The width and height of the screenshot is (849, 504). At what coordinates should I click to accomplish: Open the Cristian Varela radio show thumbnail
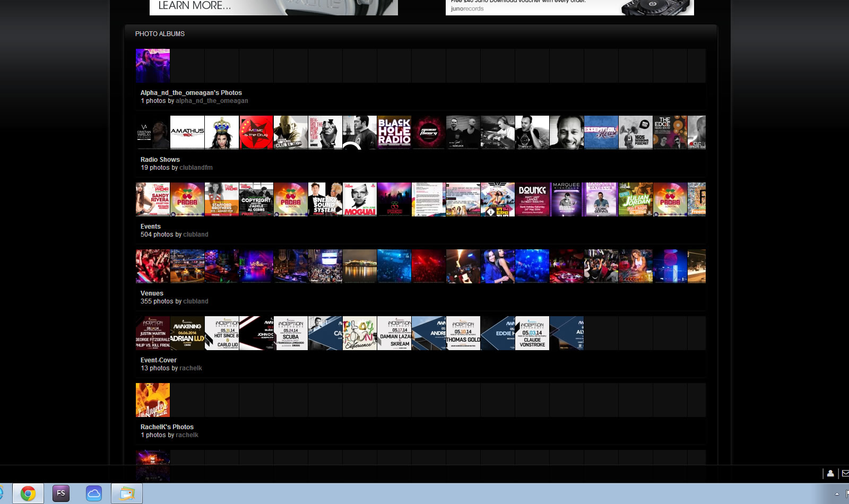153,133
